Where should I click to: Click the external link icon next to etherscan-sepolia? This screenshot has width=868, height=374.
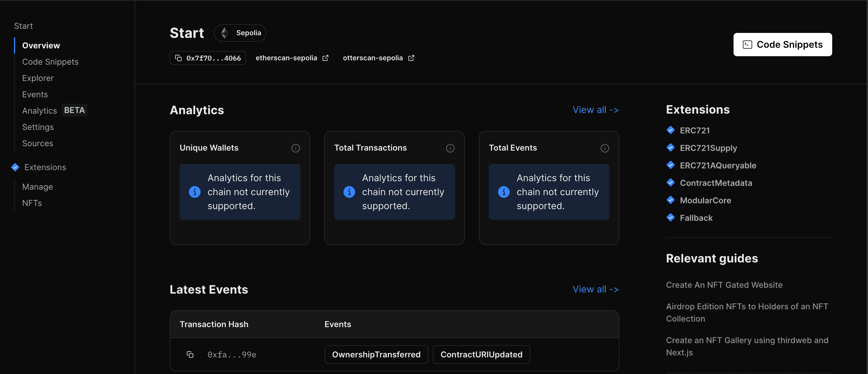pyautogui.click(x=325, y=58)
